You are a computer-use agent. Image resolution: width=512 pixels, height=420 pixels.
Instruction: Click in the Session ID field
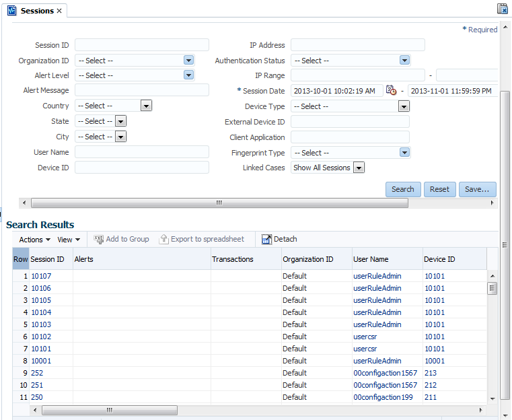(142, 44)
